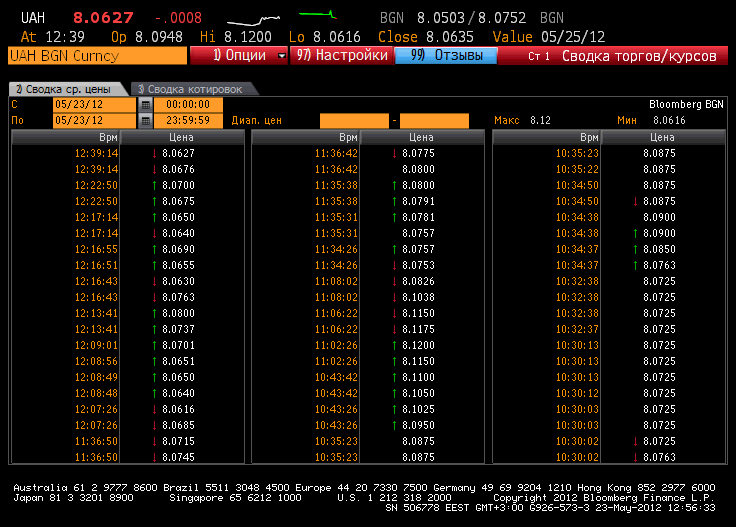Expand the Опции dropdown arrow
The width and height of the screenshot is (736, 527).
282,56
